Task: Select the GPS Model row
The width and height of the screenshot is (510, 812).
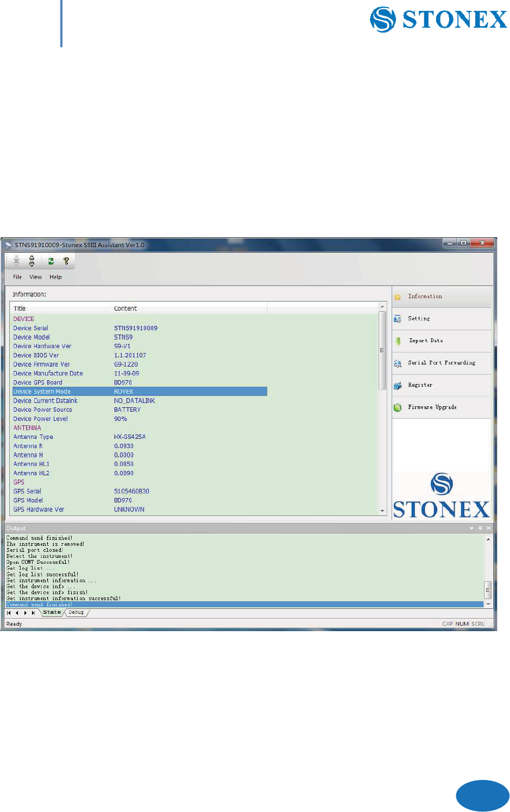Action: (x=139, y=500)
